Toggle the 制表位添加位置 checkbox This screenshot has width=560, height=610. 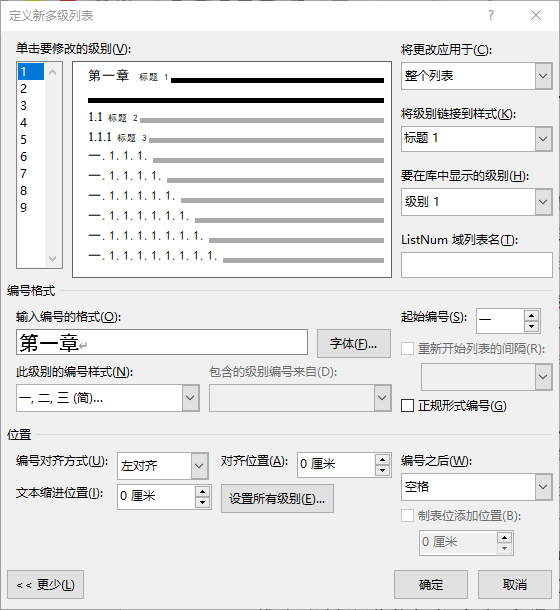[407, 516]
